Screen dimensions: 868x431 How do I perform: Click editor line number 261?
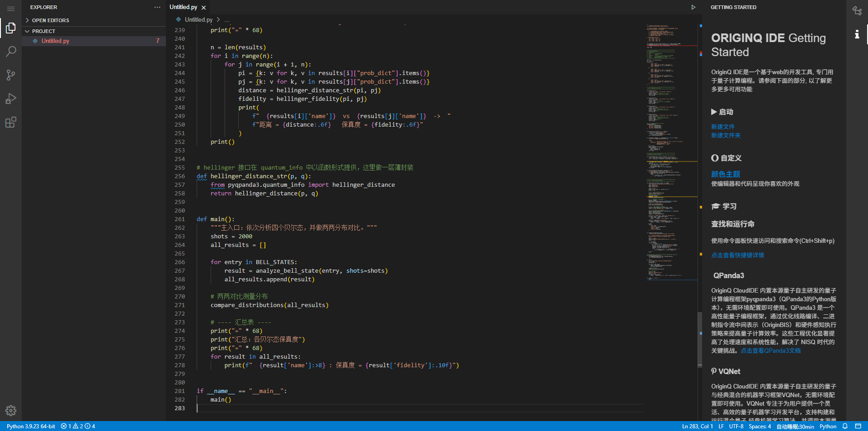(x=180, y=219)
